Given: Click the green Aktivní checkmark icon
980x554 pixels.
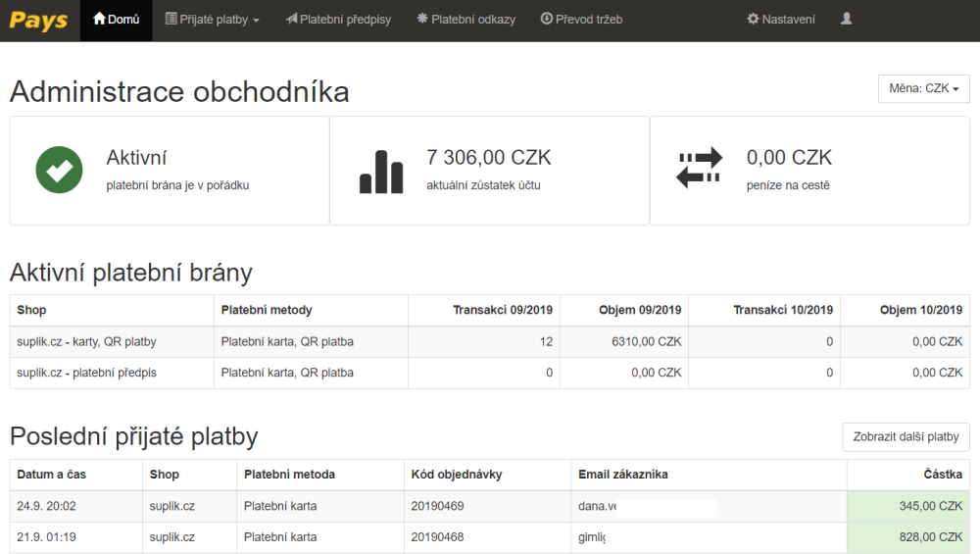Looking at the screenshot, I should coord(59,171).
